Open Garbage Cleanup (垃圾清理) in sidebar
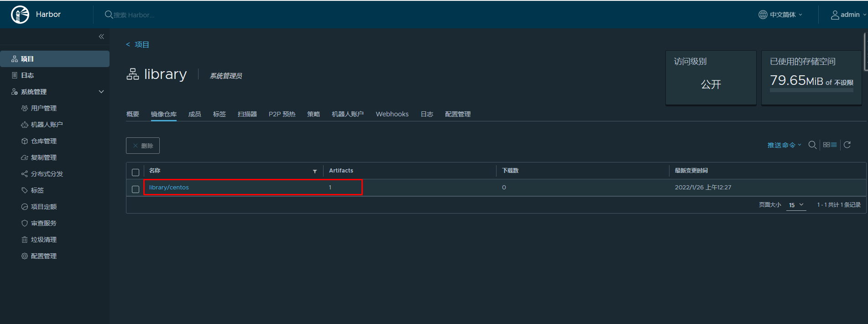Screen dimensions: 868x324 pyautogui.click(x=43, y=240)
